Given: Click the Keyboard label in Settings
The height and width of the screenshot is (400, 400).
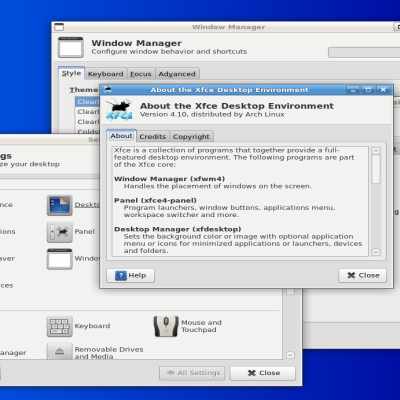Looking at the screenshot, I should pyautogui.click(x=92, y=326).
